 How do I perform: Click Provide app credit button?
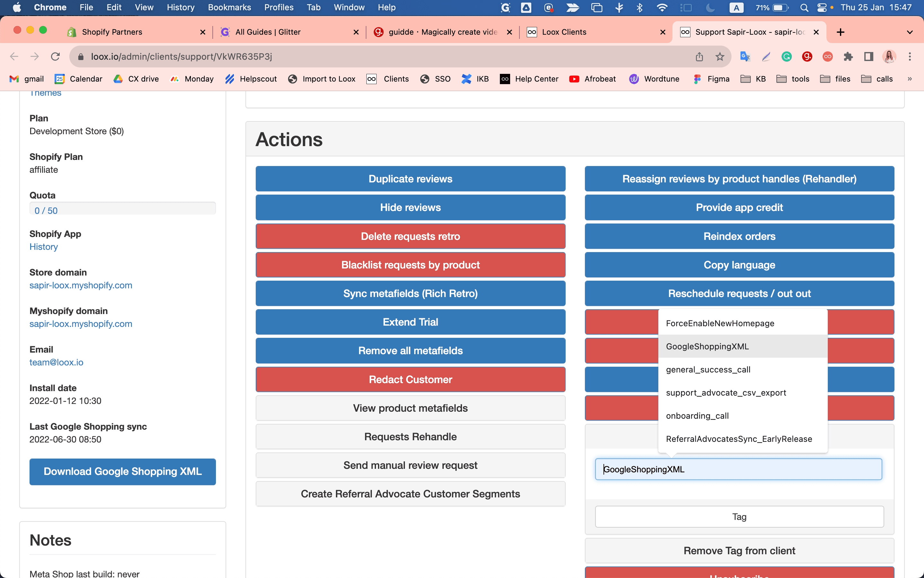tap(739, 207)
